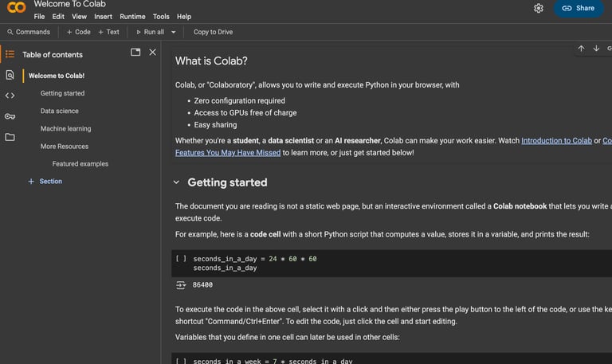612x364 pixels.
Task: Click the What is Colab? heading
Action: [x=211, y=61]
